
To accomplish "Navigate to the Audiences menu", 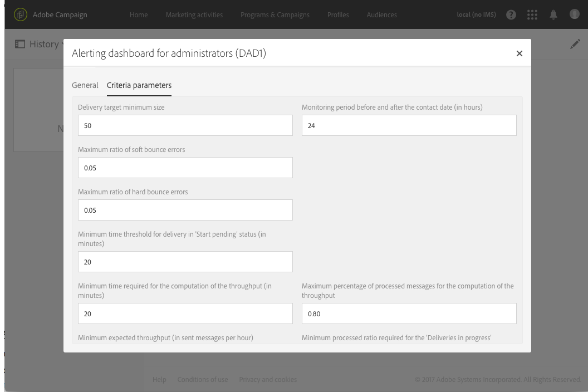I will click(382, 15).
